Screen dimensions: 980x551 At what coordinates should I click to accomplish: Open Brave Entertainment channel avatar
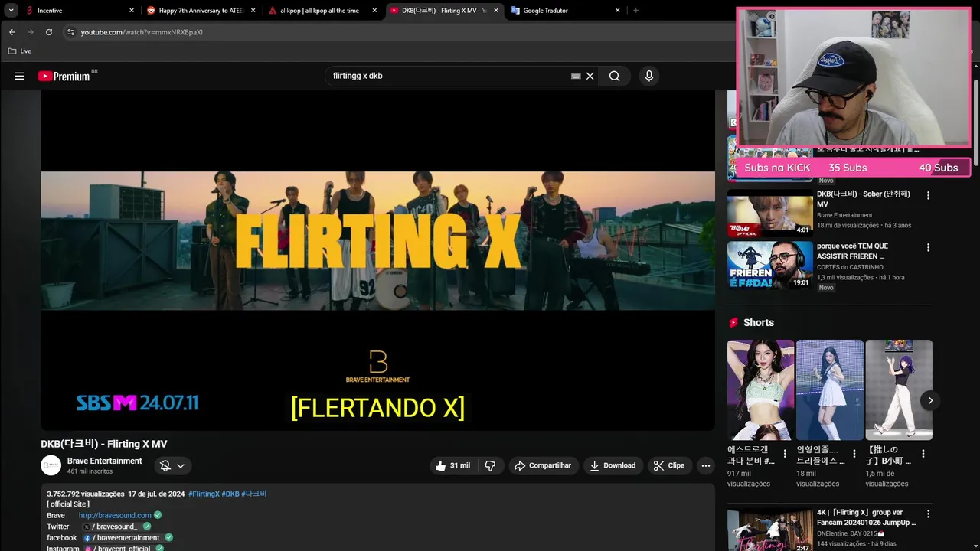point(51,465)
